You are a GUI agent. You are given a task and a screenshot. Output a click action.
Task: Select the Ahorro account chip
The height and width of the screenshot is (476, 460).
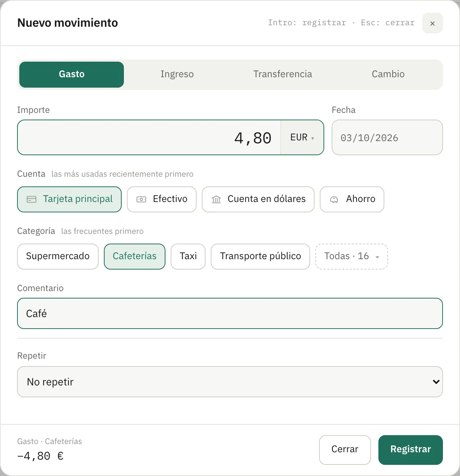pos(352,199)
